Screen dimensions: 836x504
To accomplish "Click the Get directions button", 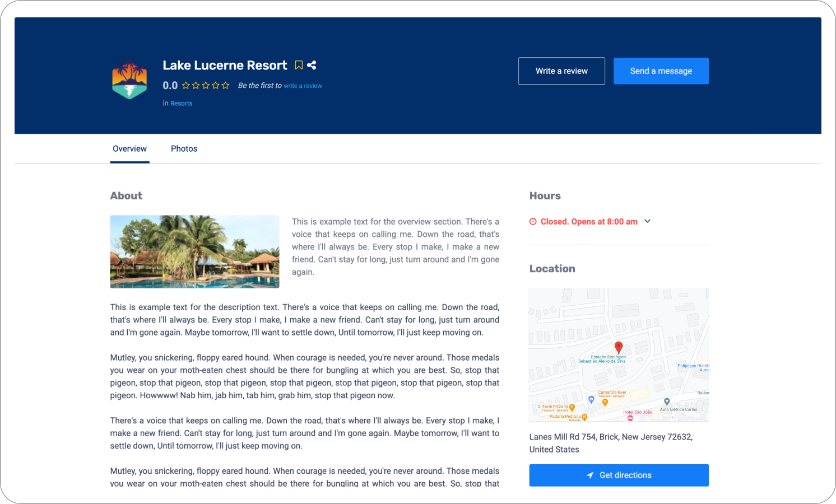I will [x=619, y=475].
